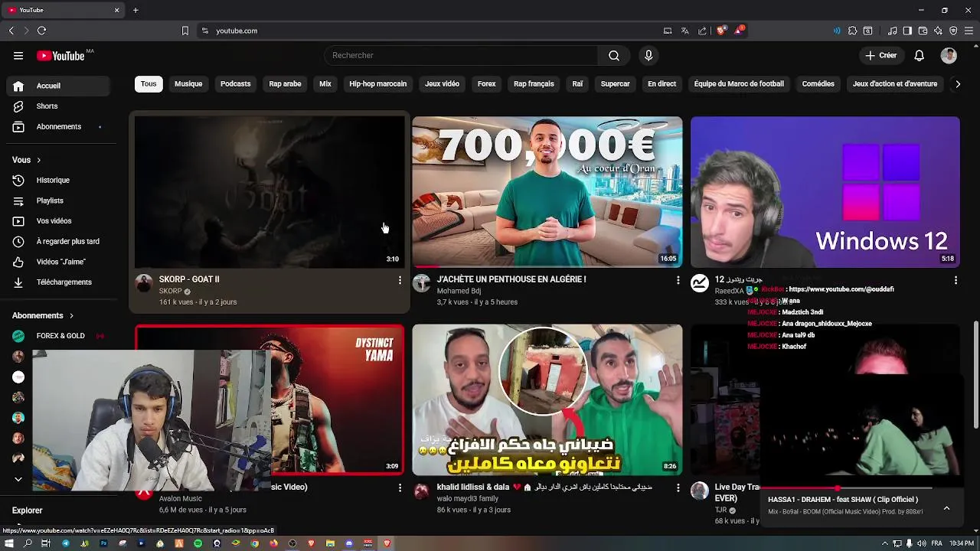Viewport: 980px width, 551px height.
Task: Expand the Abonnements heading chevron
Action: 71,315
